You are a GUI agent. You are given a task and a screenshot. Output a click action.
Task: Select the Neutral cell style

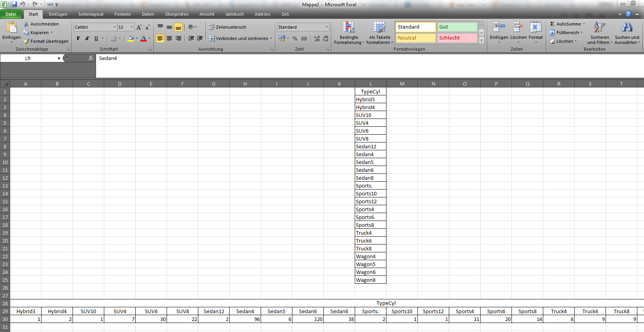[x=415, y=38]
